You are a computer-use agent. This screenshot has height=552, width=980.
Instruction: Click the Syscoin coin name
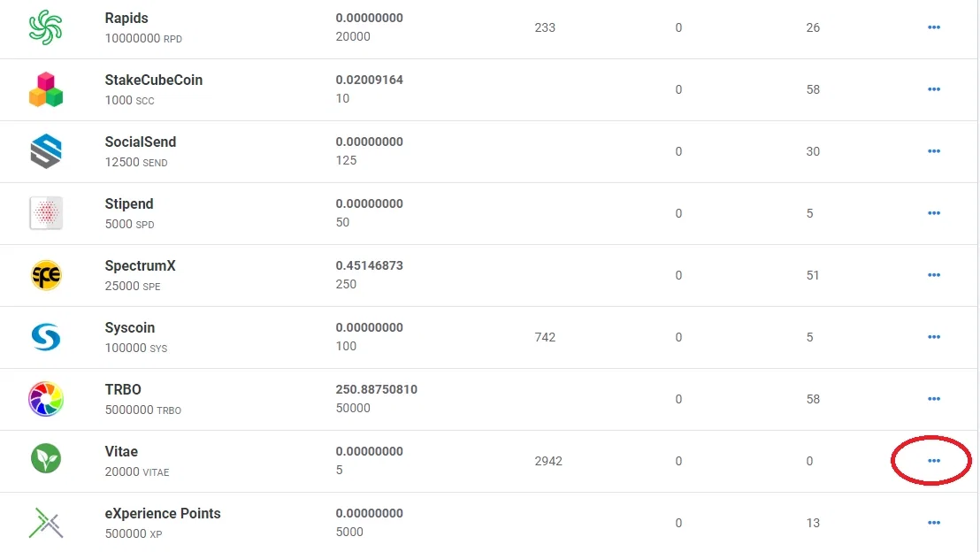click(x=129, y=327)
